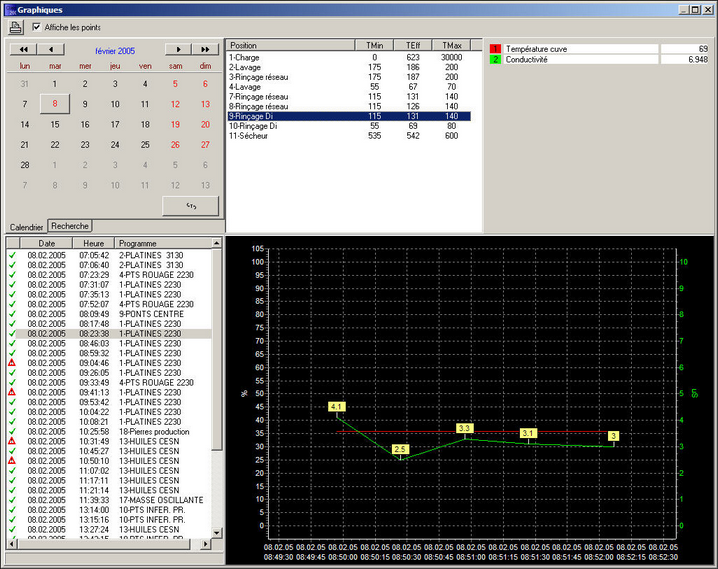Click the TMin column header
This screenshot has width=718, height=569.
pyautogui.click(x=374, y=45)
